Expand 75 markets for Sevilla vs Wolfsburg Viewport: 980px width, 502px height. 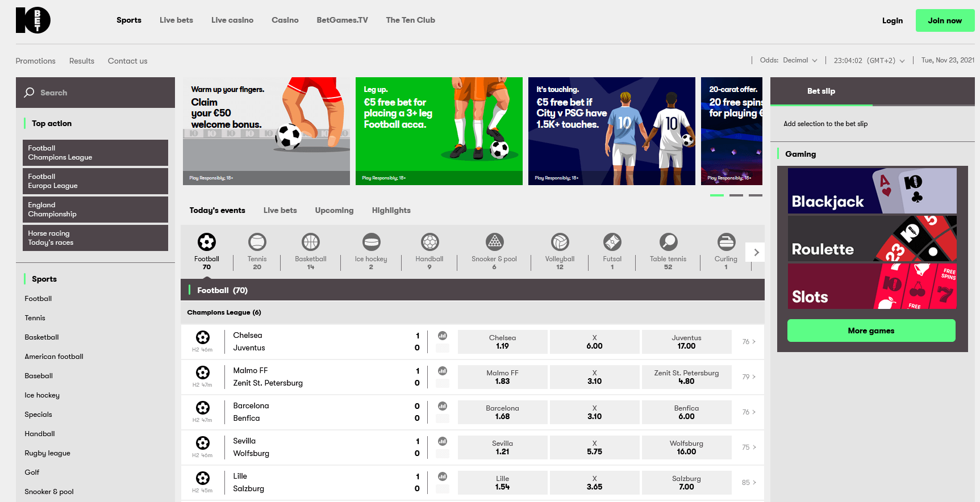point(749,447)
